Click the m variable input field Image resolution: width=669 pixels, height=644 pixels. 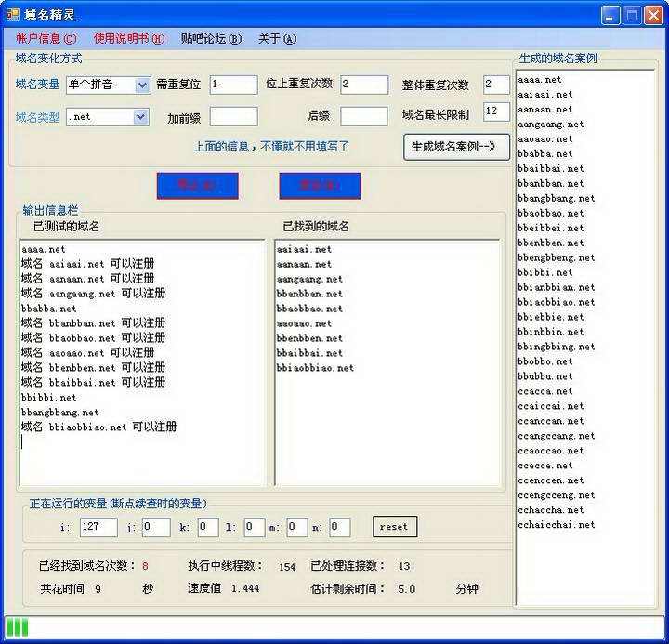point(297,527)
